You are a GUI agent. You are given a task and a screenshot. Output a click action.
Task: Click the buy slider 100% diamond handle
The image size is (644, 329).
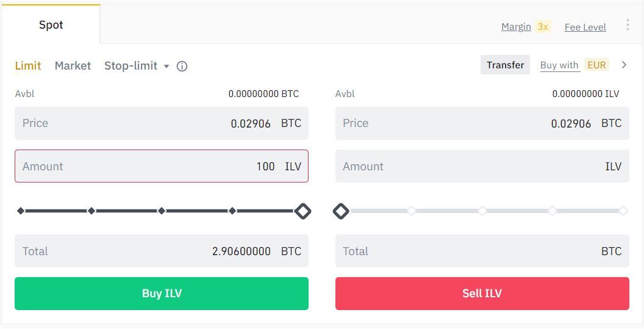[302, 211]
